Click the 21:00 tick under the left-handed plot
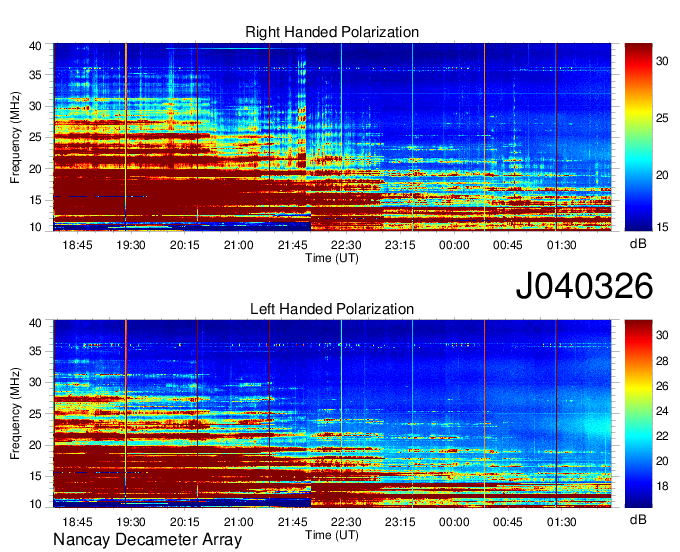The width and height of the screenshot is (680, 552). pyautogui.click(x=239, y=521)
